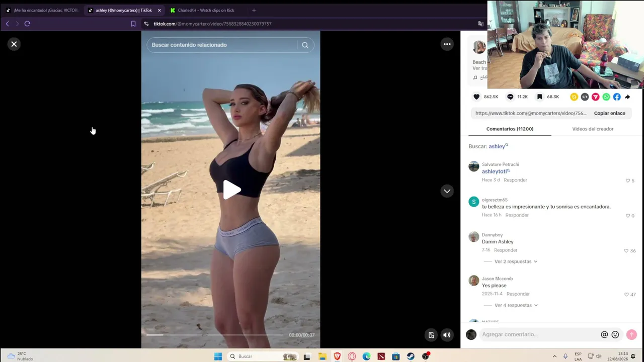Screen dimensions: 644x362
Task: Open a new browser tab
Action: click(x=254, y=10)
